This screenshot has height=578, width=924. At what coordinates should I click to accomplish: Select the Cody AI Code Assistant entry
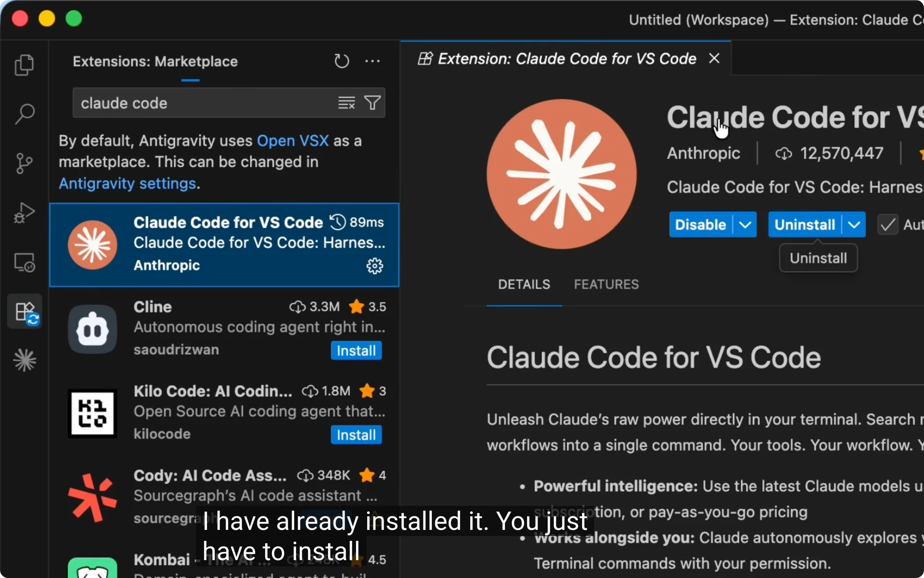point(224,498)
